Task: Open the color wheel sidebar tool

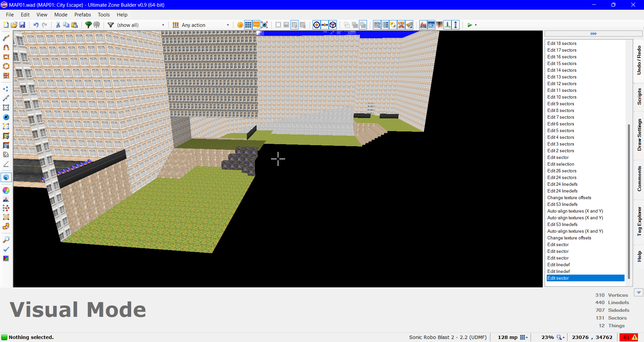Action: pos(6,190)
